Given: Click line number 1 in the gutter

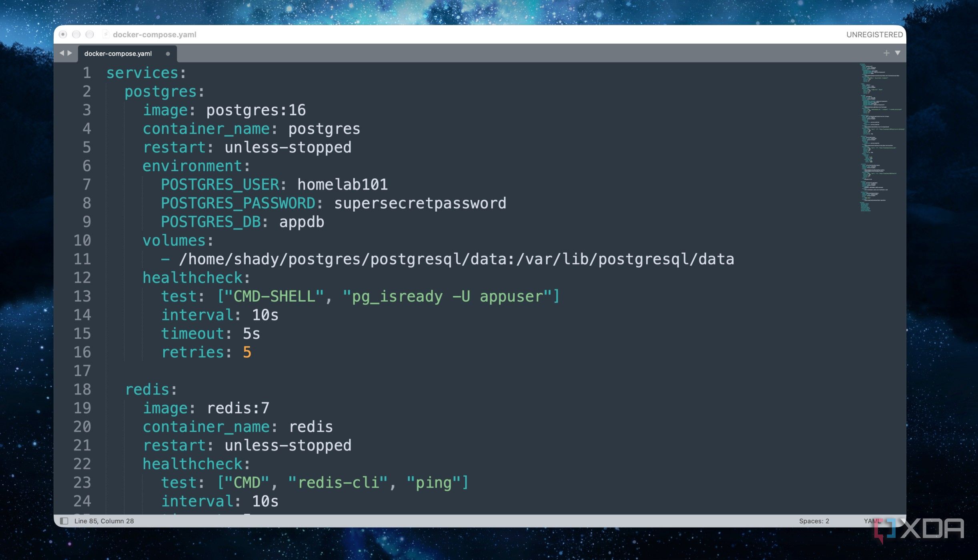Looking at the screenshot, I should (x=87, y=73).
